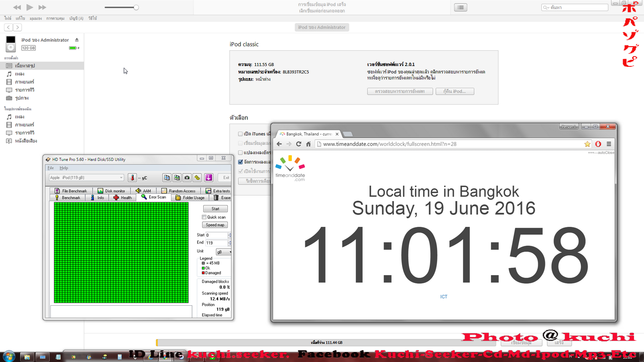Click the iTunes fast-forward button

tap(42, 7)
